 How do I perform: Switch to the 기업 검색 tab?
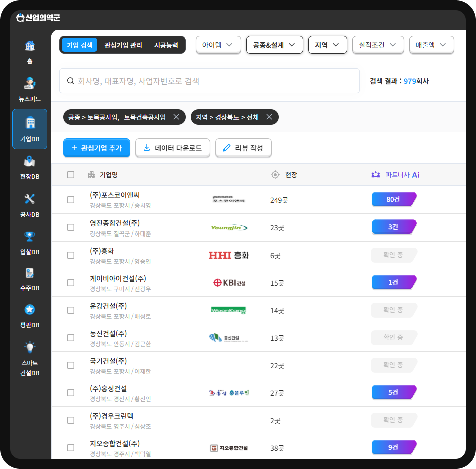(79, 45)
